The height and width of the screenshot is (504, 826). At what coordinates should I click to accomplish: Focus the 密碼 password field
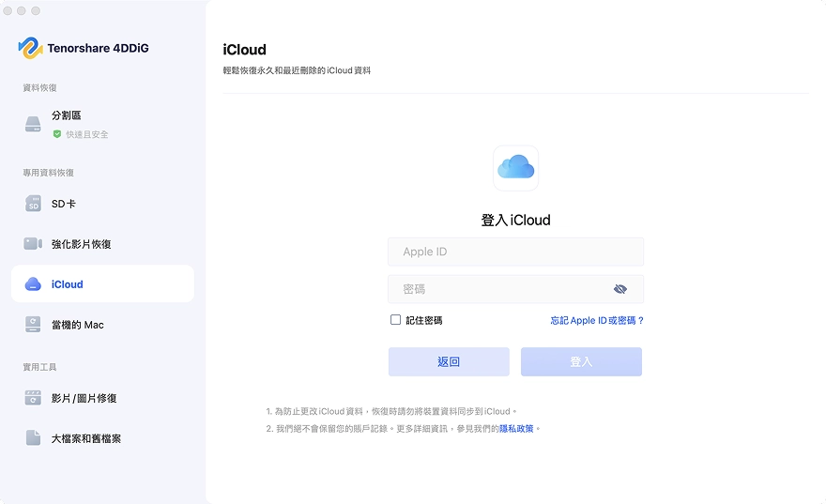coord(515,289)
